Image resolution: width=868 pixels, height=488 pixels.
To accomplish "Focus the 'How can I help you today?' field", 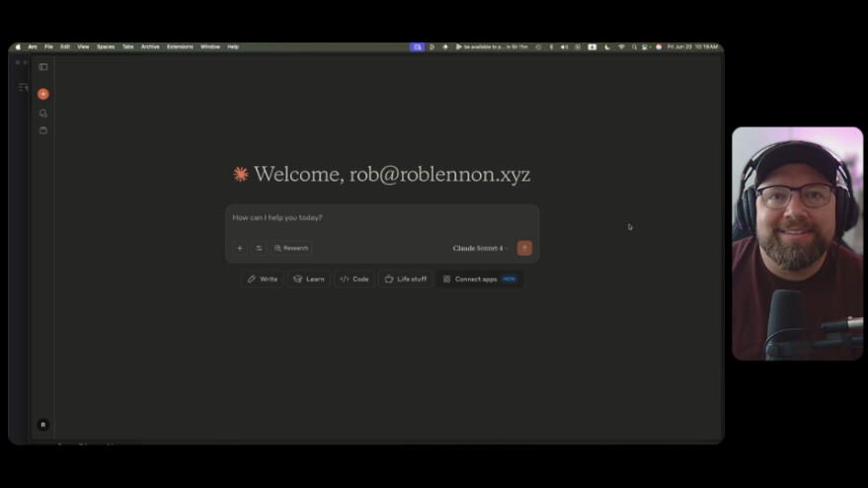I will (381, 218).
